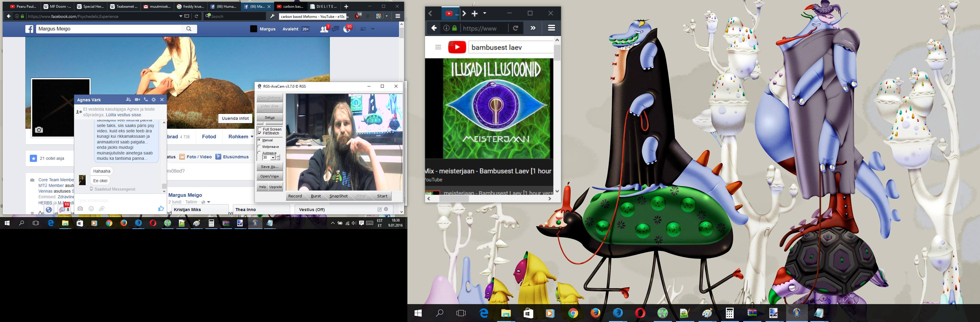Switch to freddy krue... Google tab
The width and height of the screenshot is (980, 322).
click(x=191, y=7)
